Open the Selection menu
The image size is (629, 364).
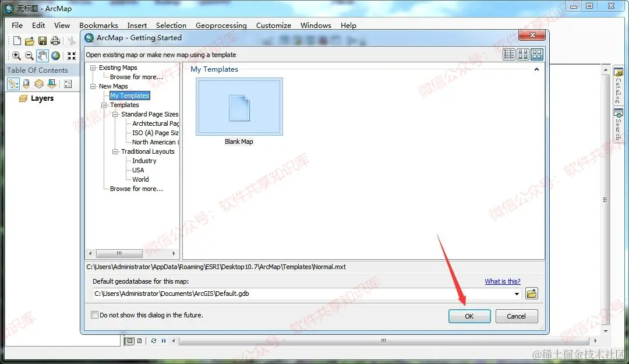(x=171, y=25)
